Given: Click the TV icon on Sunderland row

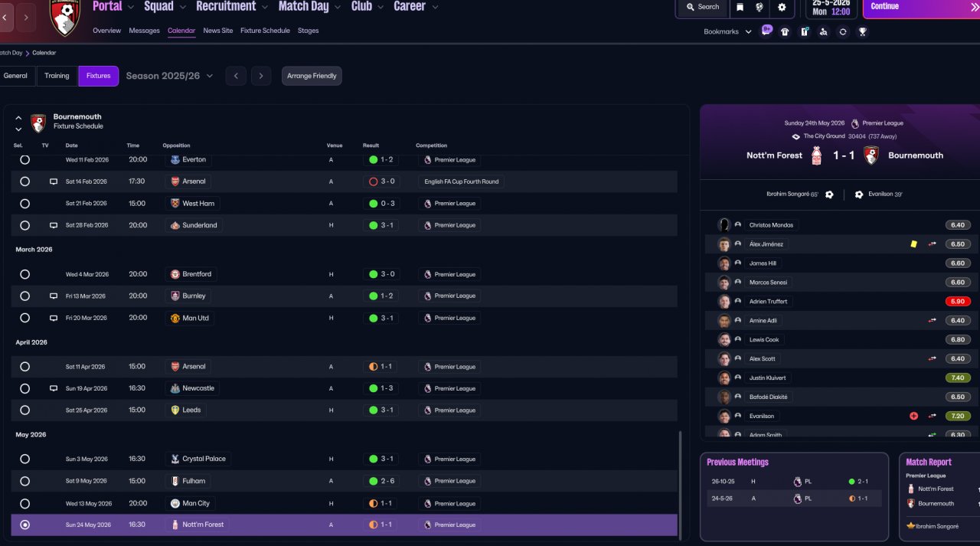Looking at the screenshot, I should [54, 225].
